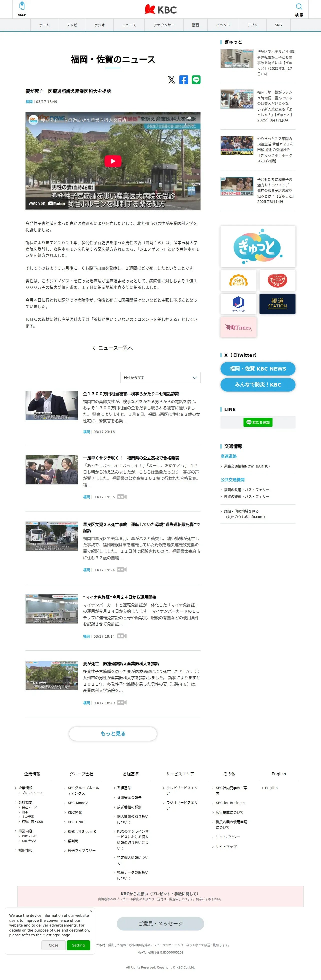Open footer プレスリリース link
This screenshot has height=980, width=321.
[32, 793]
